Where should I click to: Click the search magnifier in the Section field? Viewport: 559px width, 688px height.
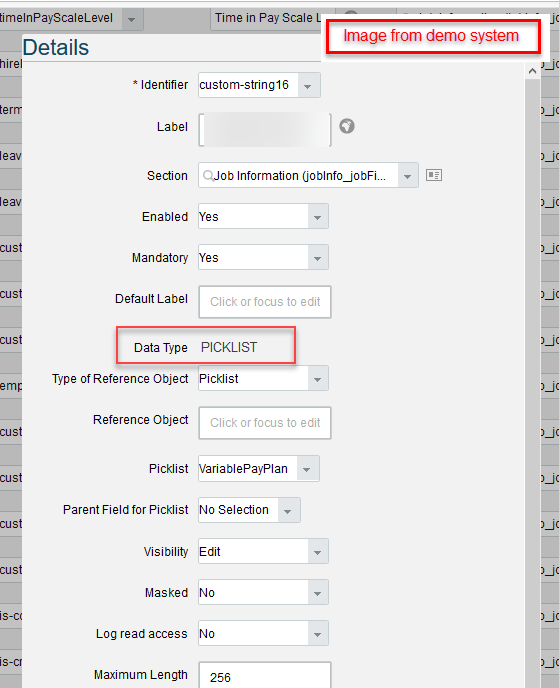[x=207, y=176]
